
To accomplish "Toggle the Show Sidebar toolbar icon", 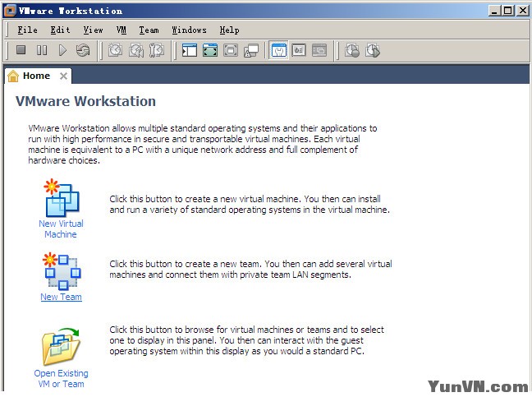I will pos(190,50).
